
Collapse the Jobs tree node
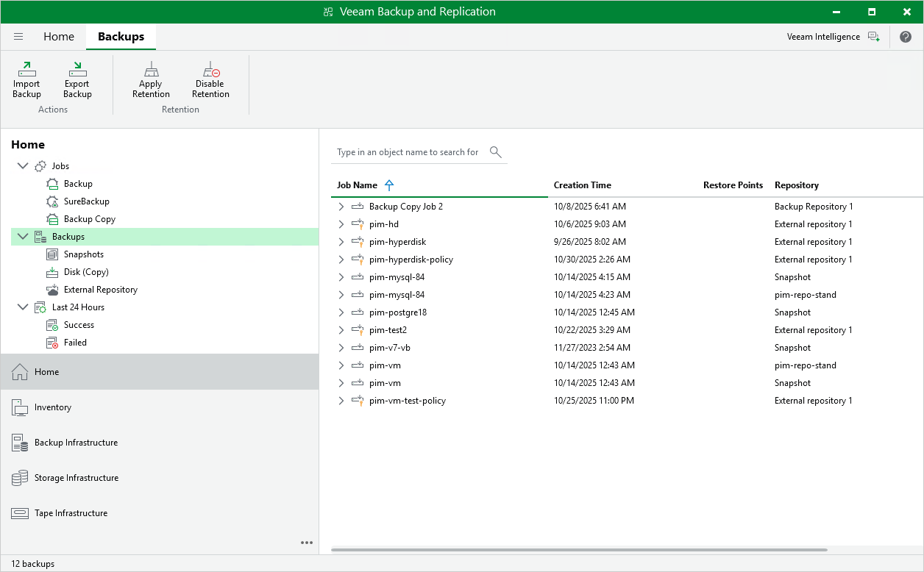(x=22, y=166)
